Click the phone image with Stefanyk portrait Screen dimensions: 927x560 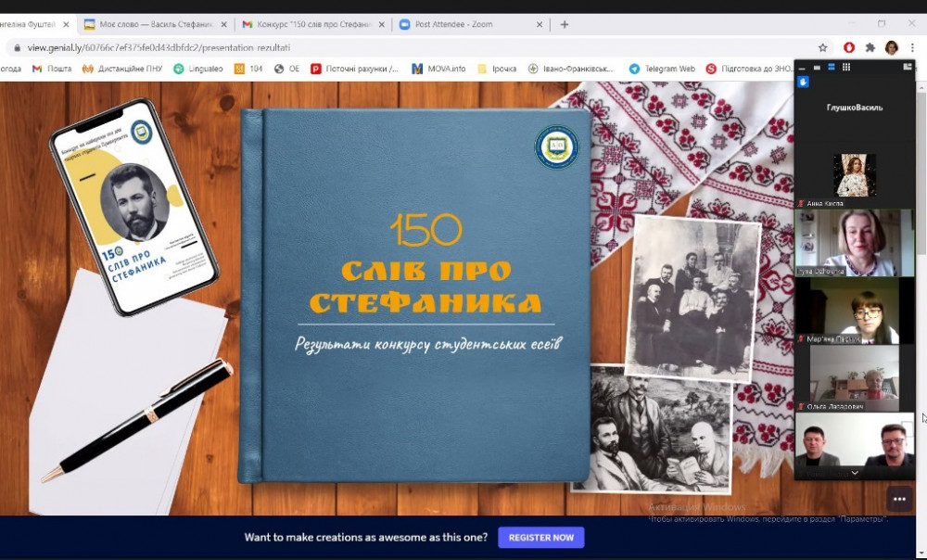coord(133,206)
